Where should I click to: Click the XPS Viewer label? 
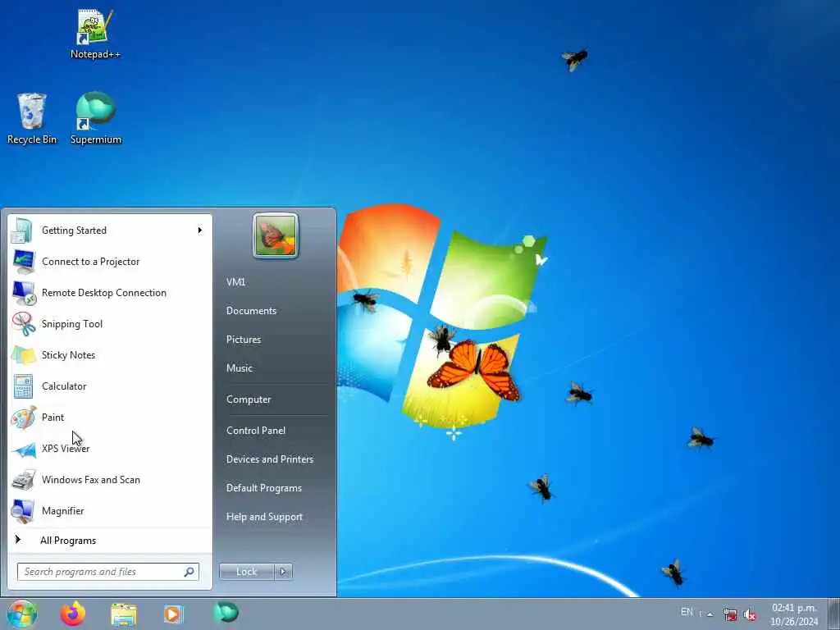pyautogui.click(x=66, y=449)
